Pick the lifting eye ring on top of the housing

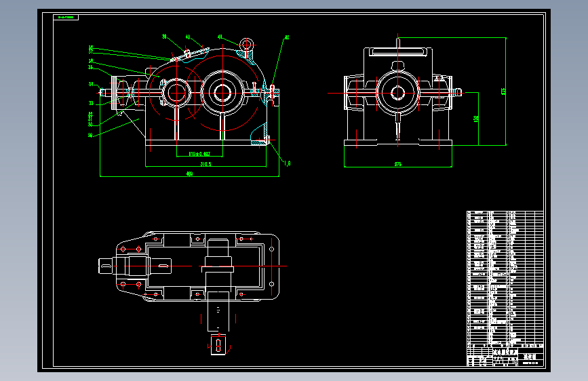pos(246,45)
